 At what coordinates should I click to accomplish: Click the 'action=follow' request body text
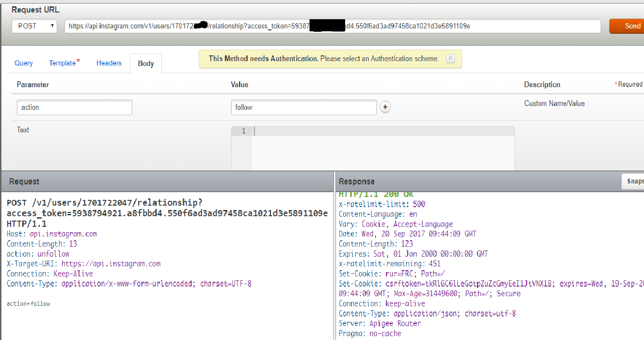(x=28, y=304)
